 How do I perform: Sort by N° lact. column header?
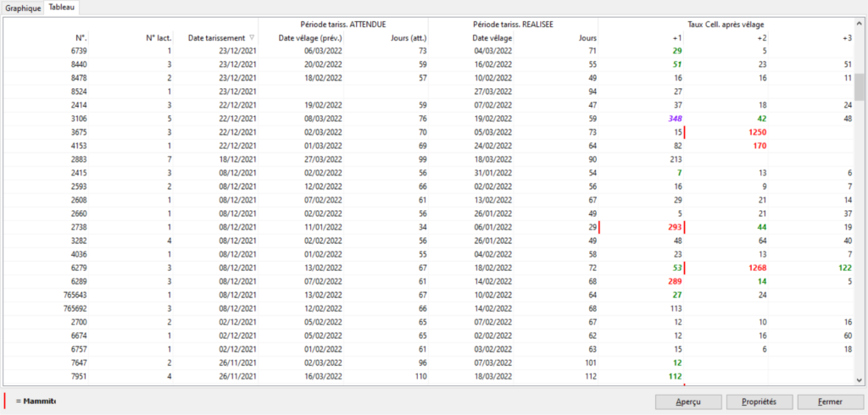coord(158,38)
